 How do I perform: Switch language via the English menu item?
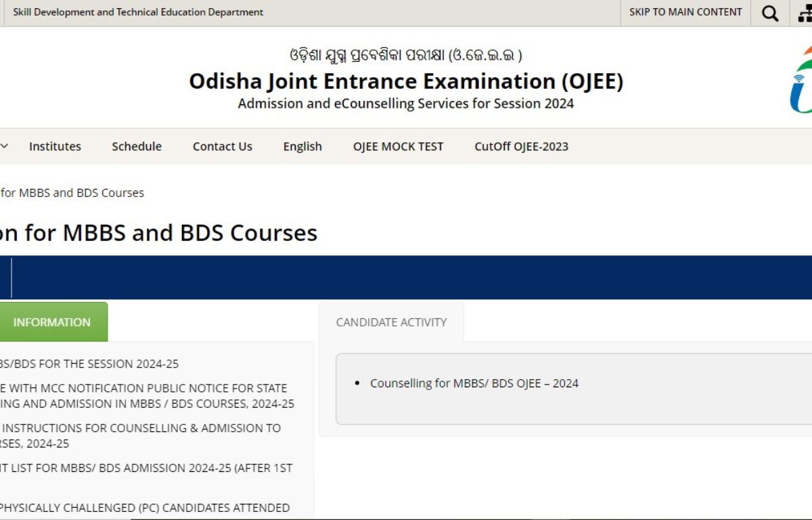[x=302, y=146]
